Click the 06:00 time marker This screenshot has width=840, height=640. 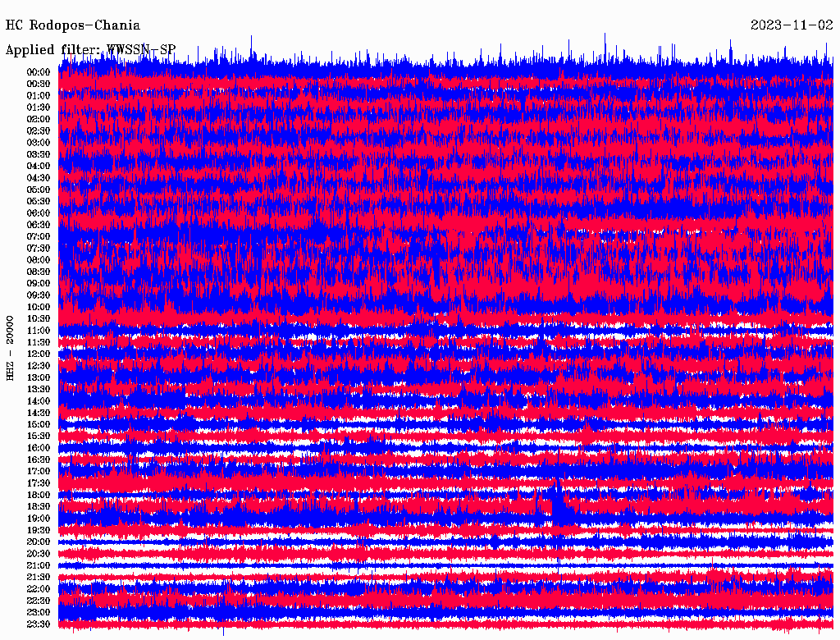[39, 213]
